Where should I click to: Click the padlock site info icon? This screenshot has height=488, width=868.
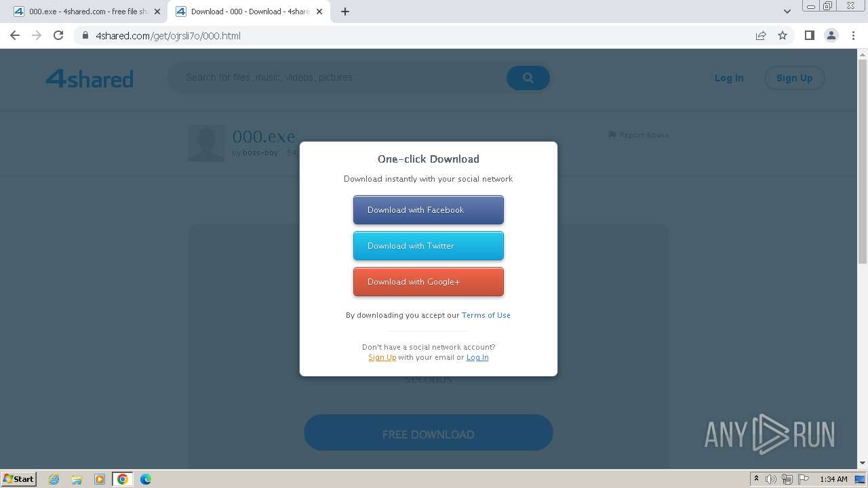[85, 36]
